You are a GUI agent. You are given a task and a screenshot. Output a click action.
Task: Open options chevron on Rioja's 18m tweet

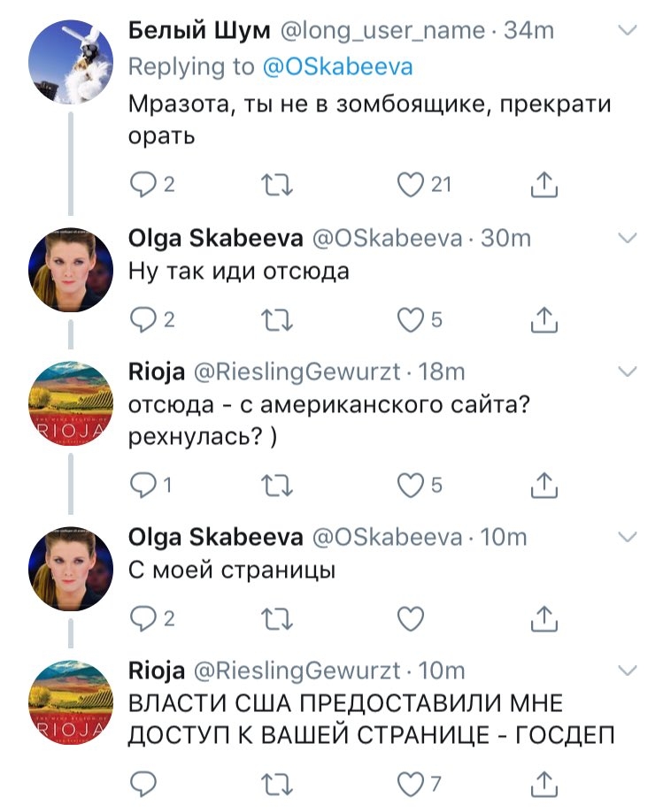pyautogui.click(x=628, y=372)
